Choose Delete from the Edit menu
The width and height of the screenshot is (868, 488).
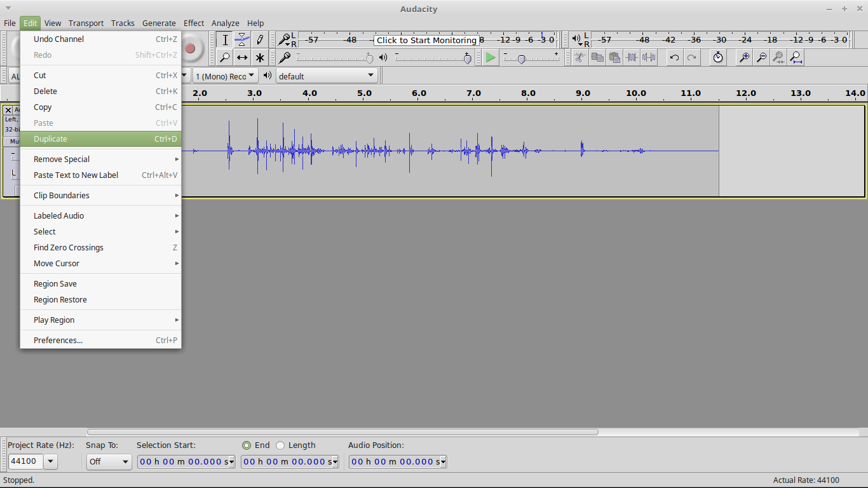[x=100, y=91]
